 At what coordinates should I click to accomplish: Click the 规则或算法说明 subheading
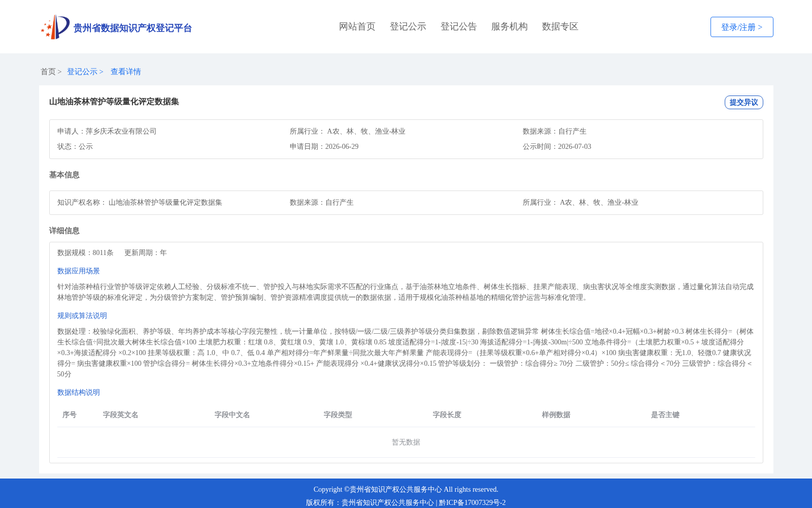click(82, 315)
